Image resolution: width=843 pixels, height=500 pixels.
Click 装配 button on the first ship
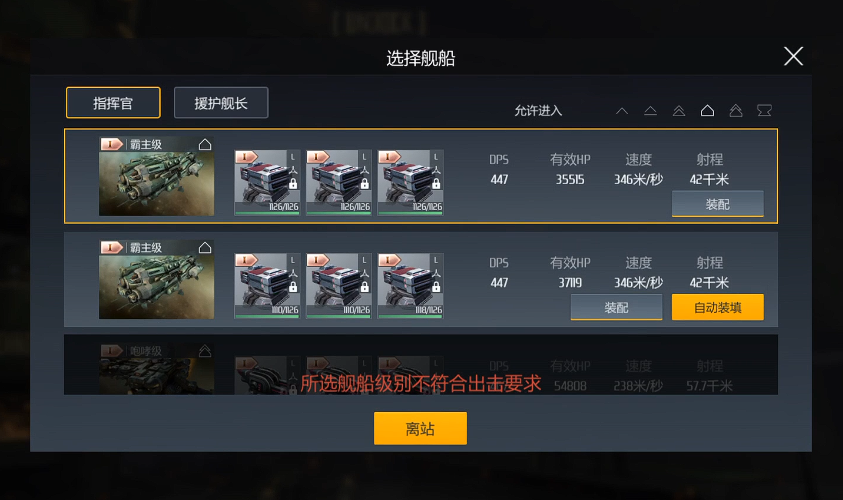(x=718, y=204)
